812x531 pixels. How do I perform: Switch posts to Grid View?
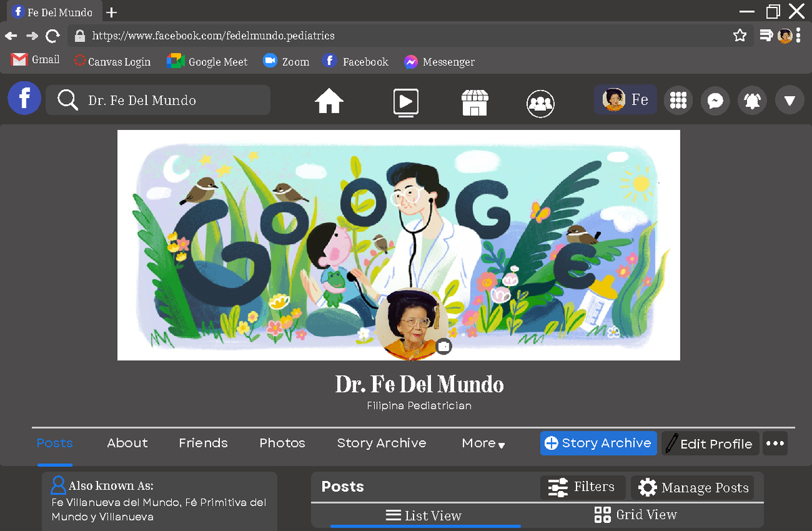[x=635, y=515]
